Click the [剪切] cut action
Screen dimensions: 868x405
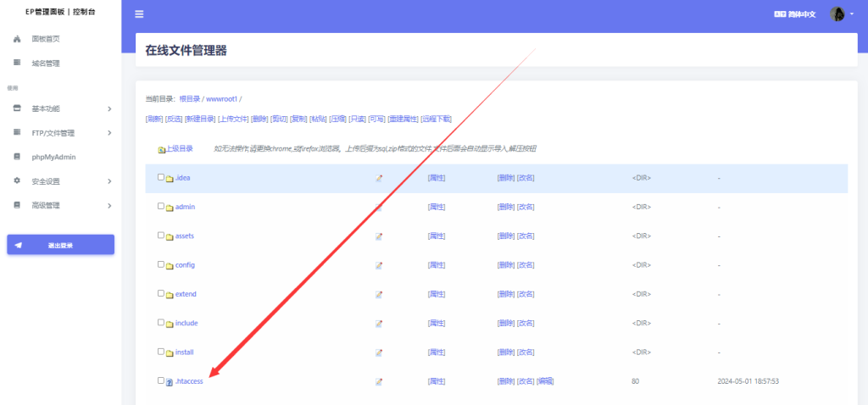pyautogui.click(x=280, y=119)
